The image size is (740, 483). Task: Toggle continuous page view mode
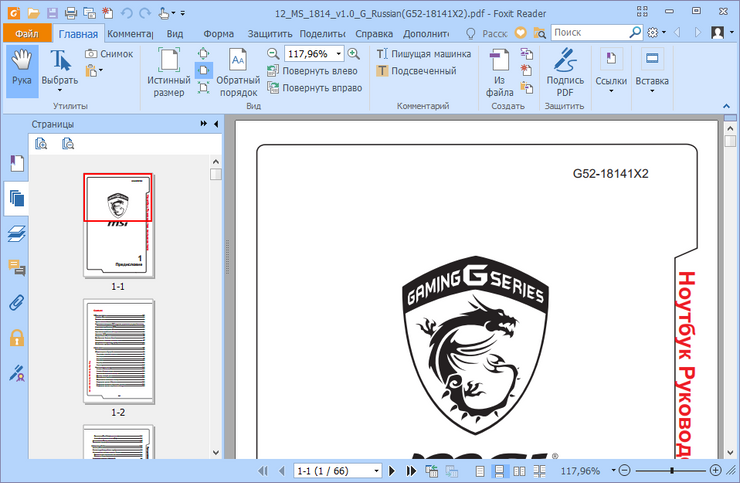point(499,470)
